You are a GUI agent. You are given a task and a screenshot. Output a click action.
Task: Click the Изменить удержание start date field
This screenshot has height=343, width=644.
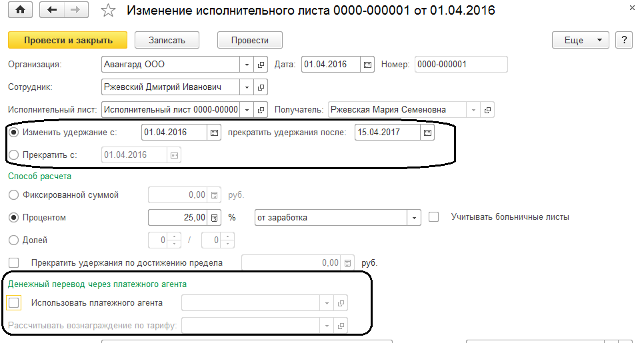click(174, 132)
